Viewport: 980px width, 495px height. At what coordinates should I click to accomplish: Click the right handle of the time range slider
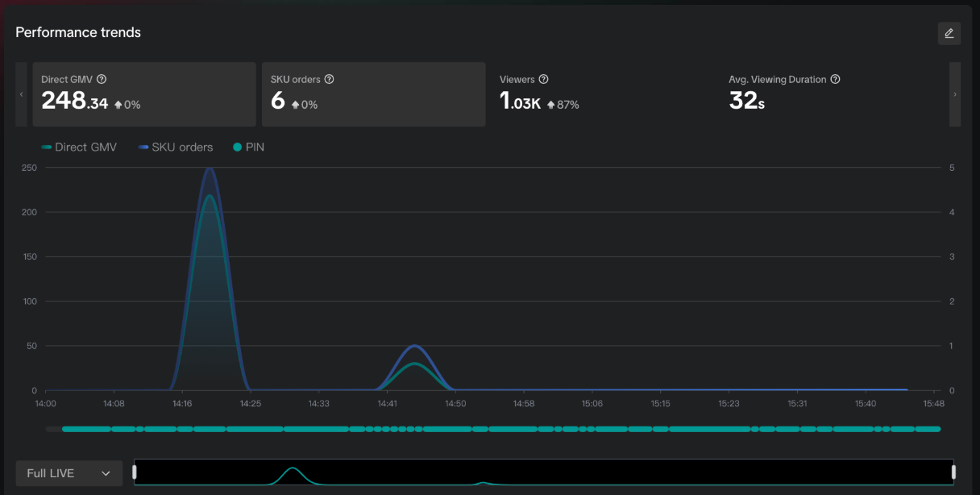(x=953, y=472)
